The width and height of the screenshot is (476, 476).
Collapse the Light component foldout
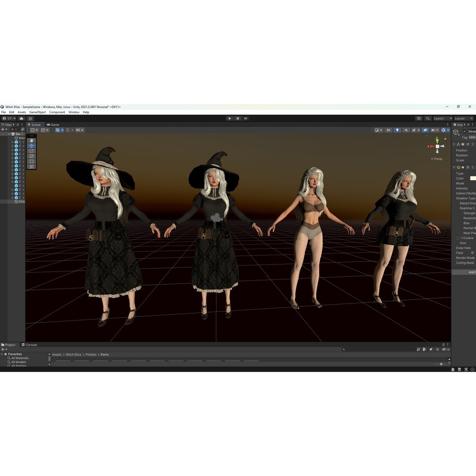[454, 167]
